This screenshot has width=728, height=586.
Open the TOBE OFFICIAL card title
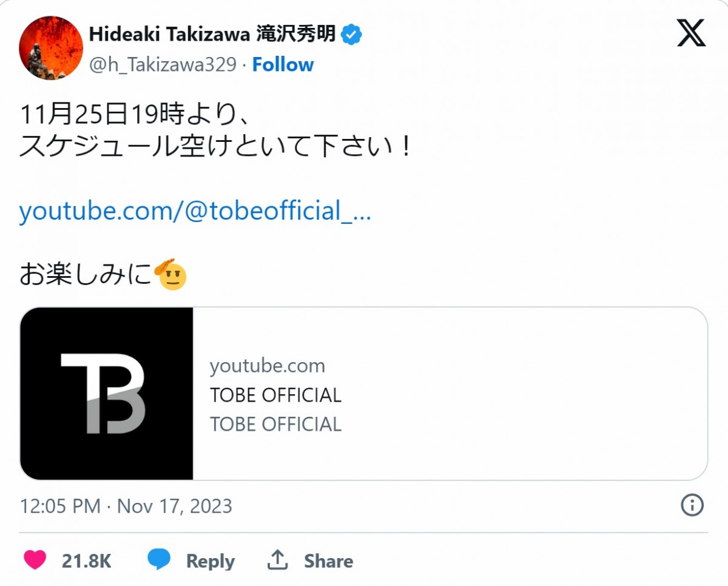click(275, 396)
